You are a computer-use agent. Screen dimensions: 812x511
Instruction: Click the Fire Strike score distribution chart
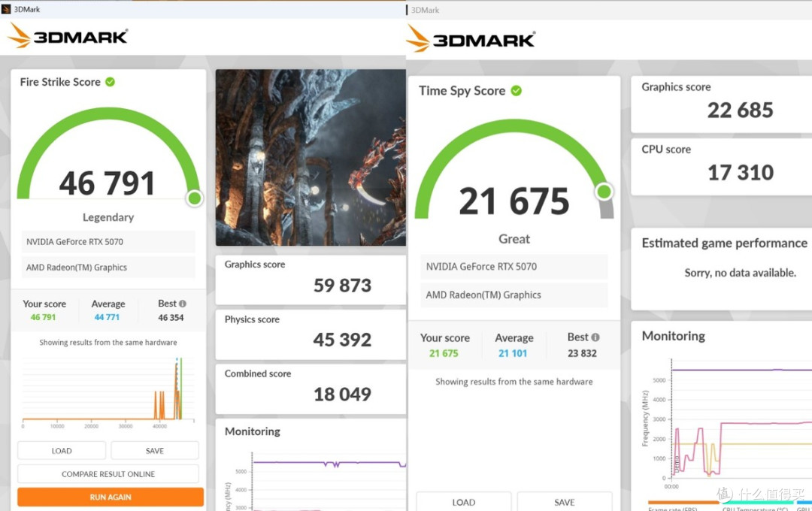coord(108,391)
